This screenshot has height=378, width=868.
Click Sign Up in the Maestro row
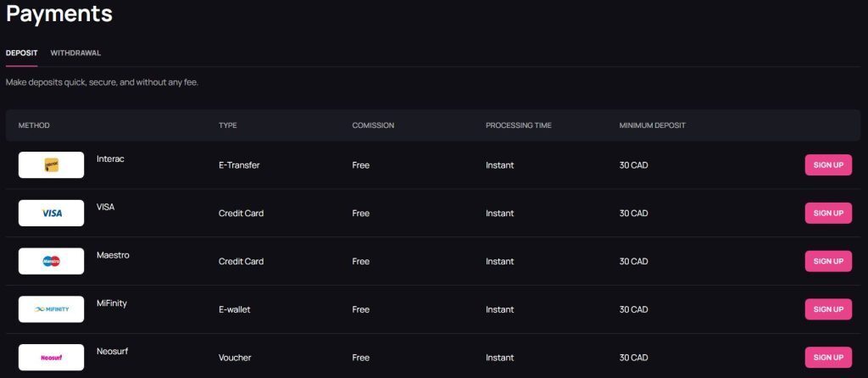click(x=828, y=261)
